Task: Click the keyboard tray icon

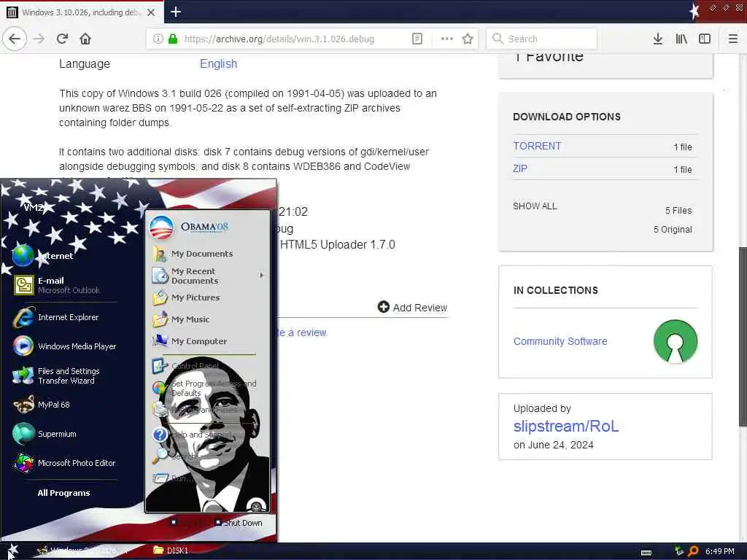Action: [646, 552]
